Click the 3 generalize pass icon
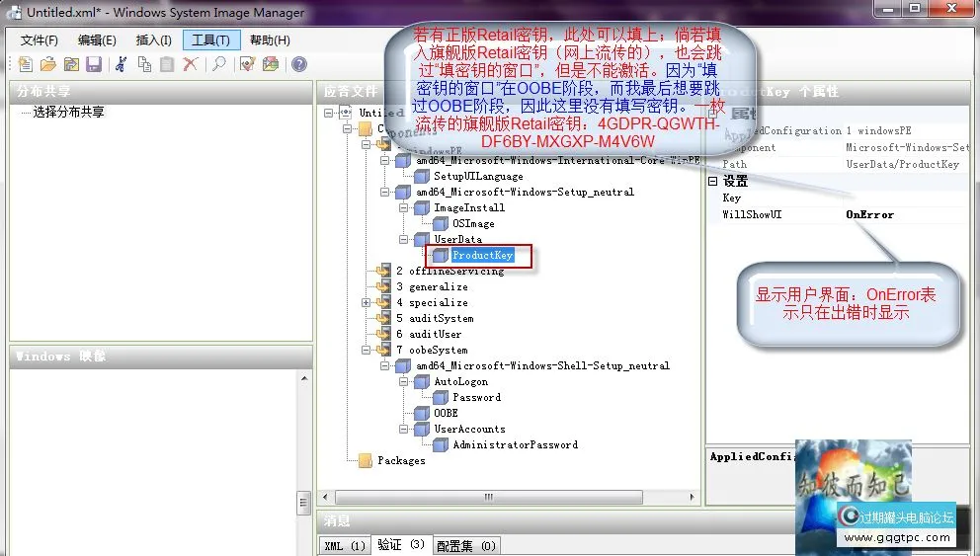This screenshot has height=556, width=980. [x=383, y=286]
